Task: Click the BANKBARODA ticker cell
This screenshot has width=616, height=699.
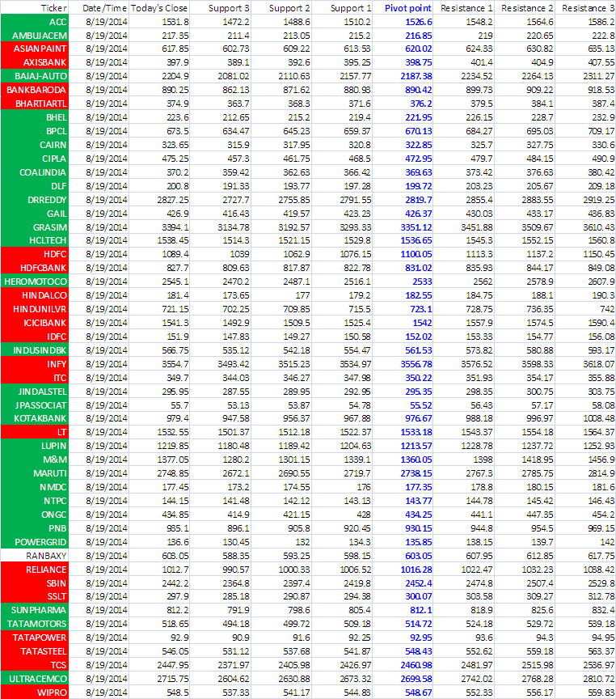Action: [35, 91]
